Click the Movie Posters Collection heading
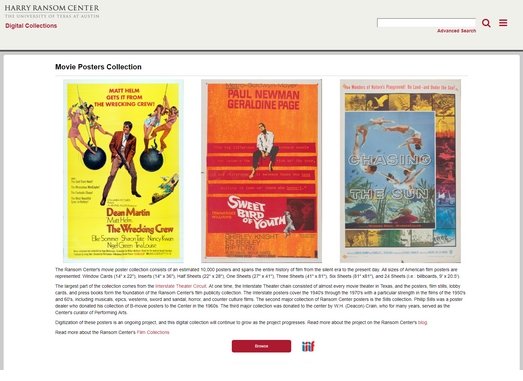523x381 pixels. pos(98,67)
